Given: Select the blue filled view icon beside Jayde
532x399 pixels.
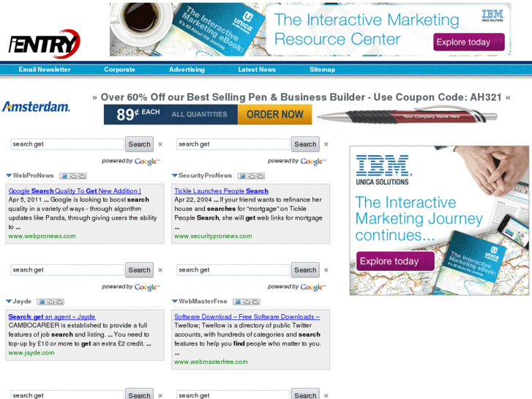Looking at the screenshot, I should (42, 302).
